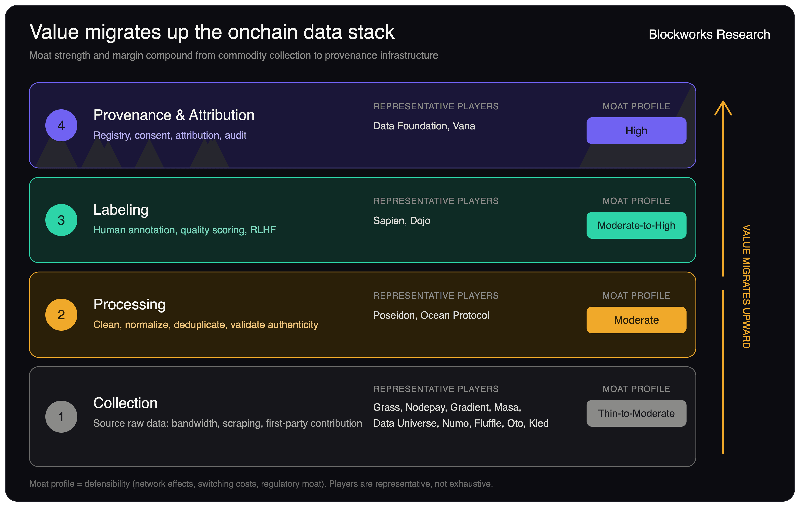Screen dimensions: 812x508
Task: Click the "Collection" layer title
Action: pyautogui.click(x=125, y=403)
